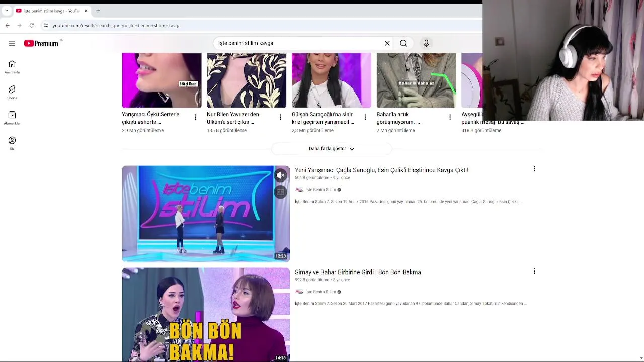Viewport: 644px width, 362px height.
Task: Open Abonelikler in the sidebar
Action: pos(12,118)
